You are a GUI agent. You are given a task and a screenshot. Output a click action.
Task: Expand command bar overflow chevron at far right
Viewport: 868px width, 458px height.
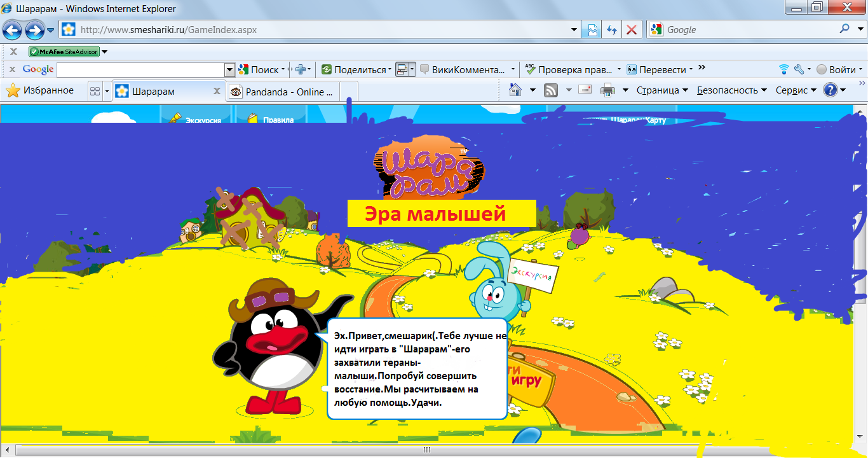(x=862, y=83)
